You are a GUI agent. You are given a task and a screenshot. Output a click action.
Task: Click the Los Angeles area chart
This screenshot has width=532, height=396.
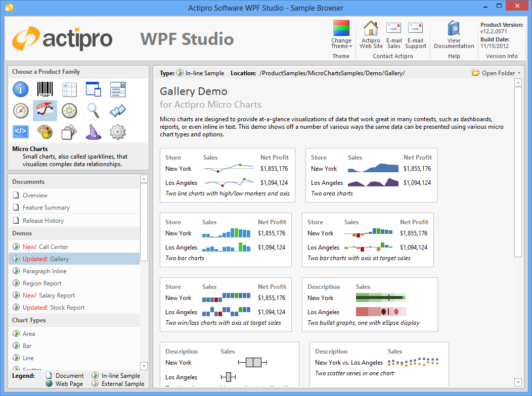pos(373,182)
